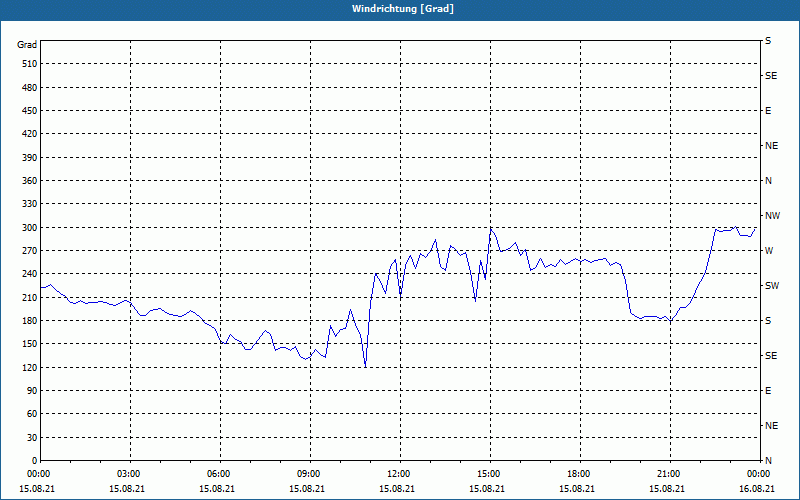Click the chart title "Windrichtung [Grad]"
Screen dimensions: 800x500
403,9
